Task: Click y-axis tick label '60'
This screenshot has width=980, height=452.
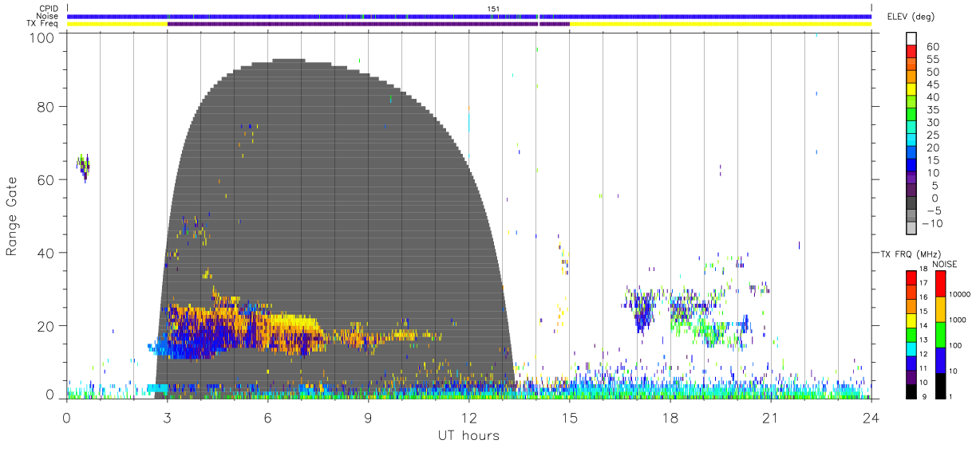Action: click(x=46, y=179)
